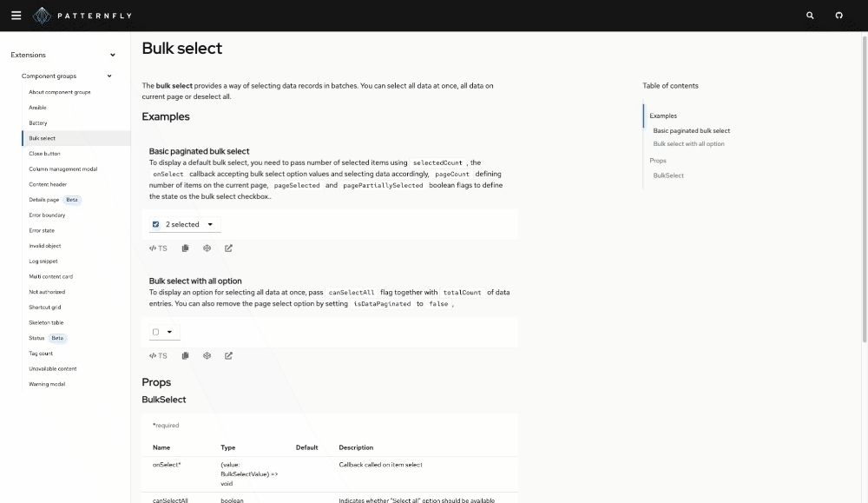Open all-option example in CodeSandbox
Image resolution: width=868 pixels, height=503 pixels.
pos(207,355)
